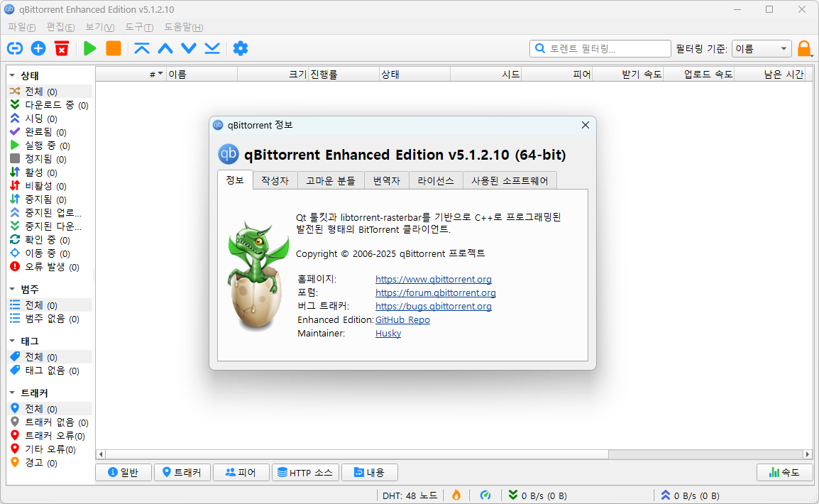Open the https://www.qbittorrent.org homepage link
The image size is (819, 504).
pos(434,280)
